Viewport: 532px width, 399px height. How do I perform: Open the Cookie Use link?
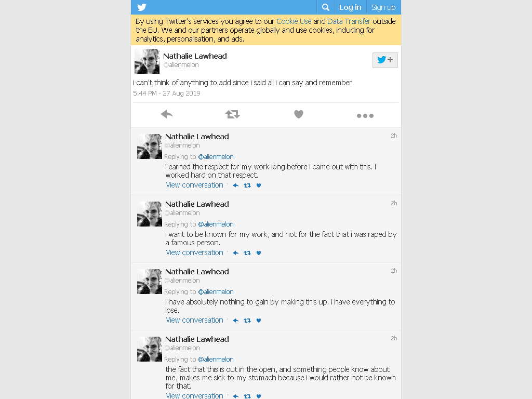294,21
